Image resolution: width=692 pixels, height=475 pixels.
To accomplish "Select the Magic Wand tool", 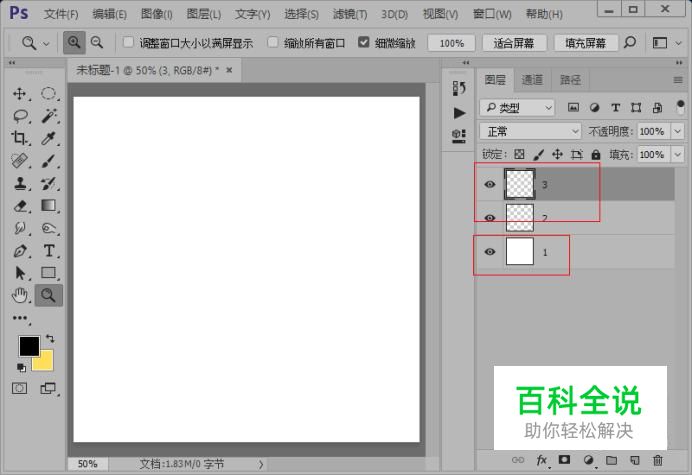I will 49,116.
